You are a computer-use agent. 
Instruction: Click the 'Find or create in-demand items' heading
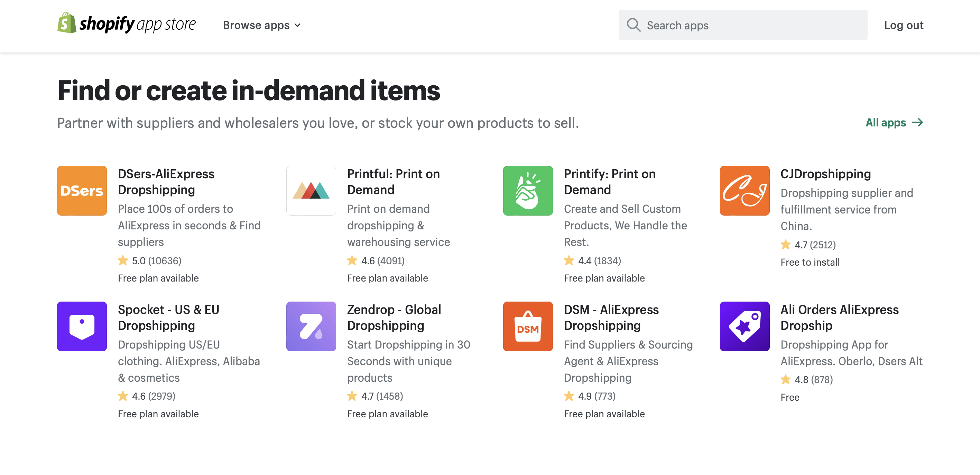[x=248, y=91]
